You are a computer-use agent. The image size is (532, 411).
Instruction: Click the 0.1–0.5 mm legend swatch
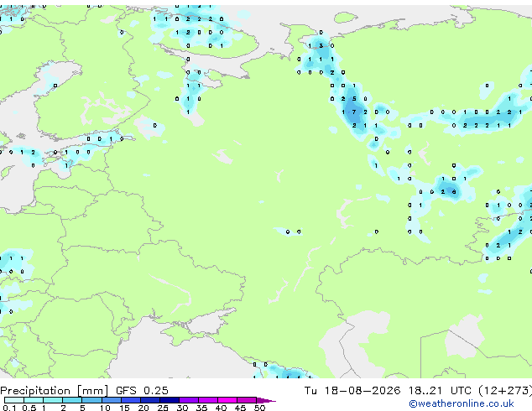14,400
